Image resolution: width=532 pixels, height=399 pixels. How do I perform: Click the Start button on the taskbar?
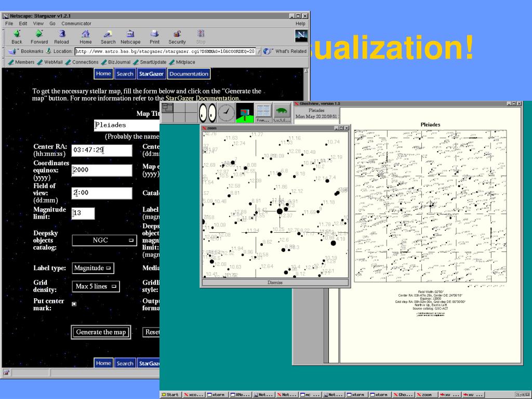point(170,395)
